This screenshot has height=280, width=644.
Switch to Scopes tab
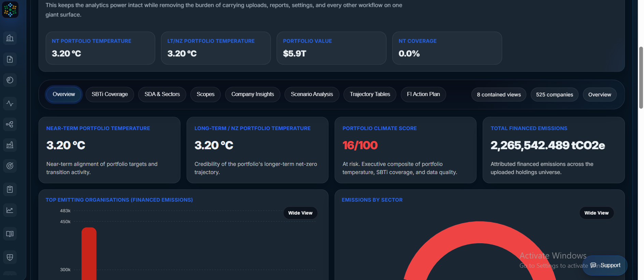point(205,94)
